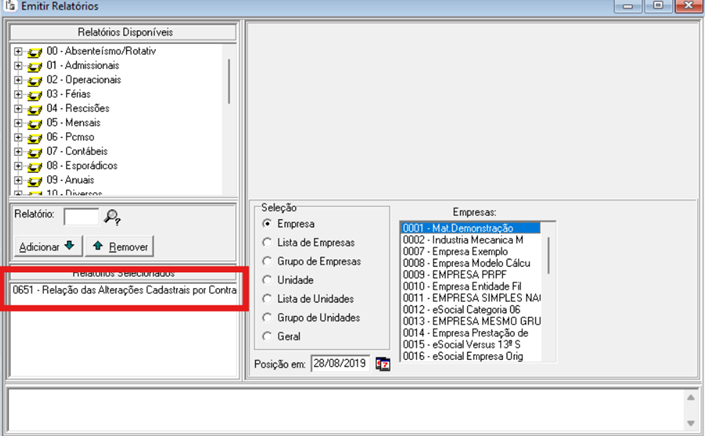Click folder icon of 03 - Férias

pos(34,93)
